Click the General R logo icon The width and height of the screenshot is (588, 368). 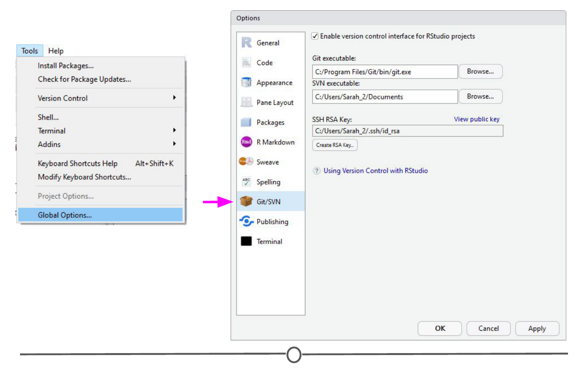247,42
